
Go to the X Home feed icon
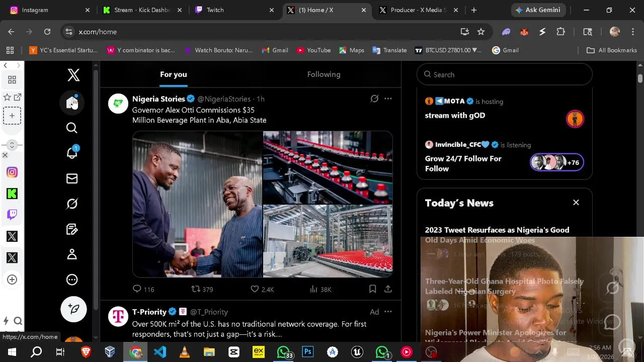coord(72,103)
